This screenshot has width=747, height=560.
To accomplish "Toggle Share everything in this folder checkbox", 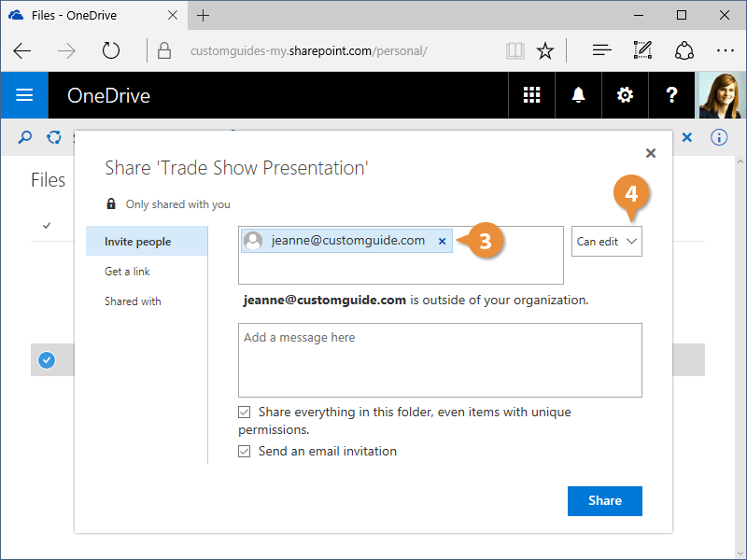I will 245,412.
